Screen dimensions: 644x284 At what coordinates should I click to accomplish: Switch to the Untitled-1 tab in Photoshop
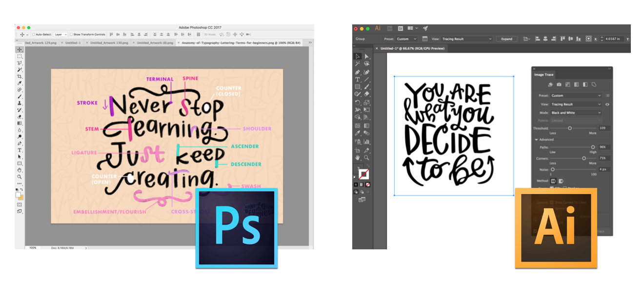click(x=71, y=43)
